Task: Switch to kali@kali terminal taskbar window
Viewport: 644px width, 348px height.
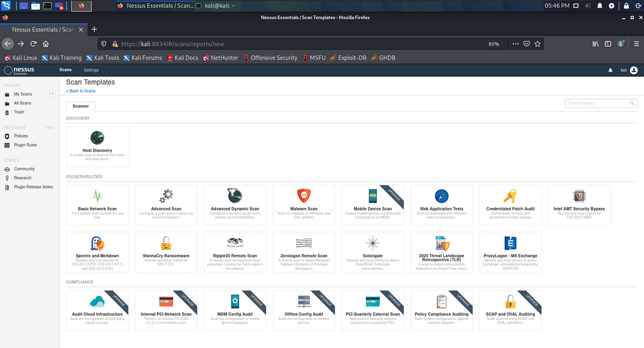Action: click(x=216, y=6)
